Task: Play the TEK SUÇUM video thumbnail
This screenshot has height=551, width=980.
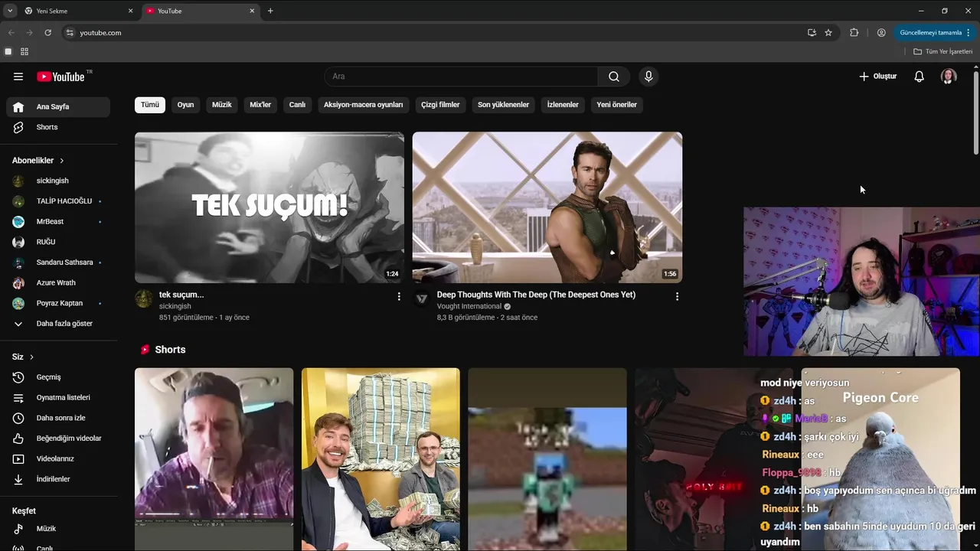Action: (269, 207)
